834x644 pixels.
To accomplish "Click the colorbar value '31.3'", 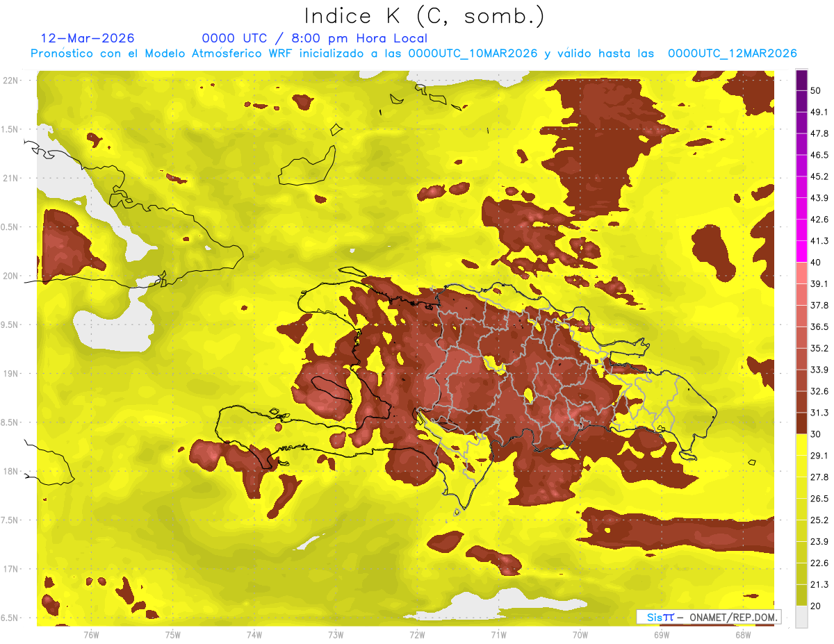I will 819,413.
